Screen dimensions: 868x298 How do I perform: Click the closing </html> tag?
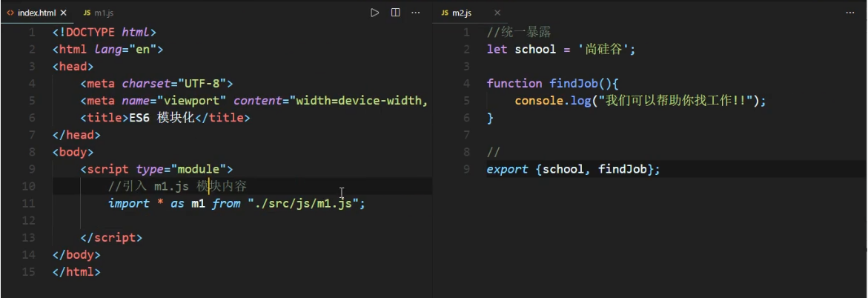76,272
